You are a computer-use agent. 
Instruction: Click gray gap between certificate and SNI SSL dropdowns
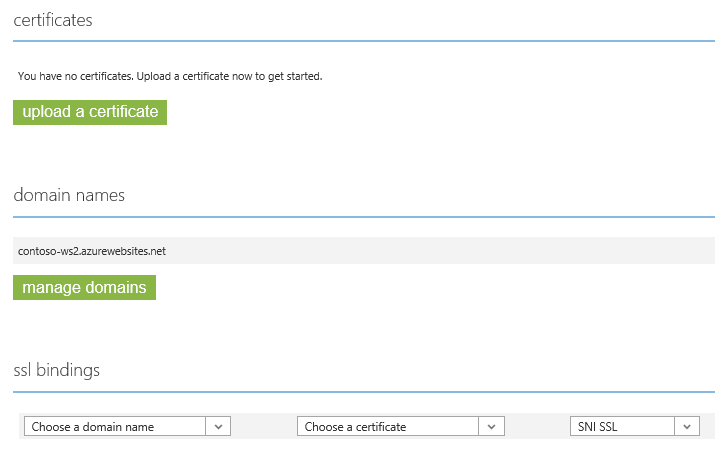coord(536,426)
